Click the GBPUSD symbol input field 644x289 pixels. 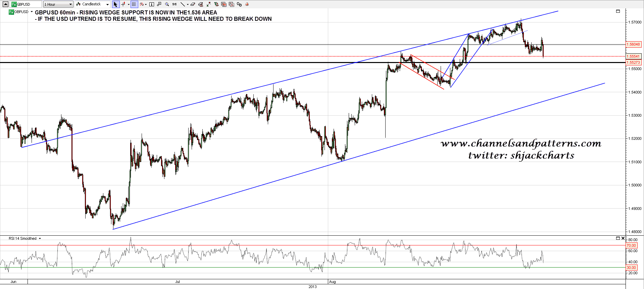pos(26,4)
